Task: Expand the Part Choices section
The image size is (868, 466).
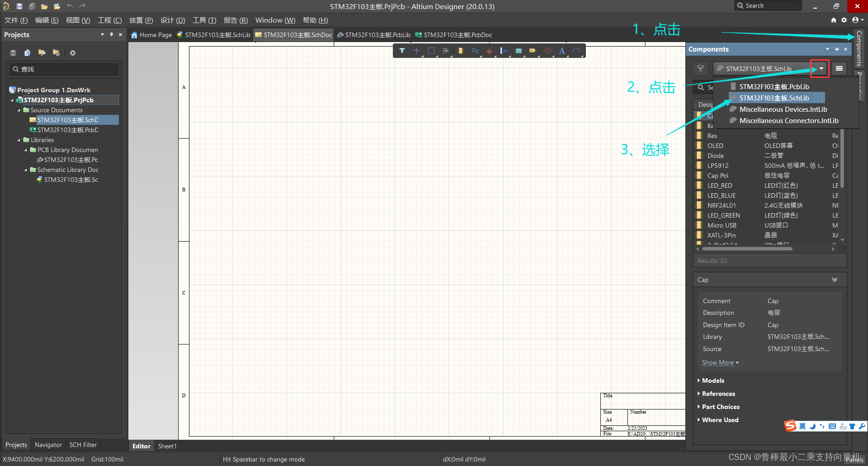Action: (720, 407)
